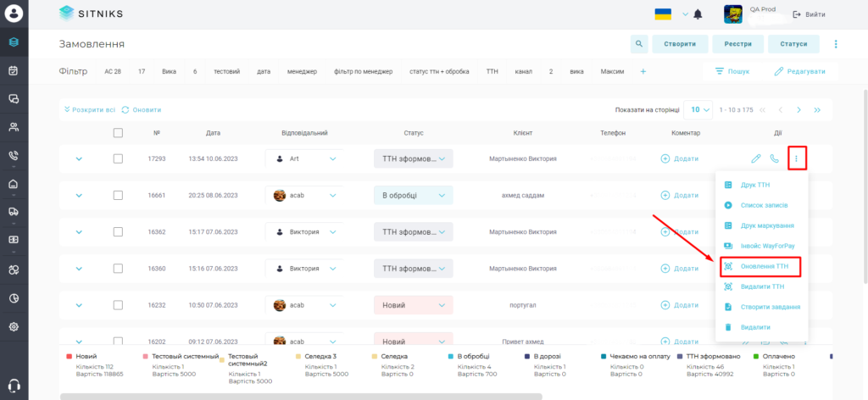The image size is (868, 400).
Task: Click phone call icon for order 17293
Action: [775, 158]
